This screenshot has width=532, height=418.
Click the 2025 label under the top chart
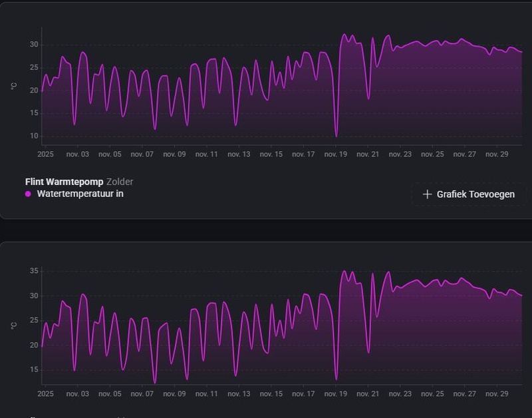(x=45, y=154)
